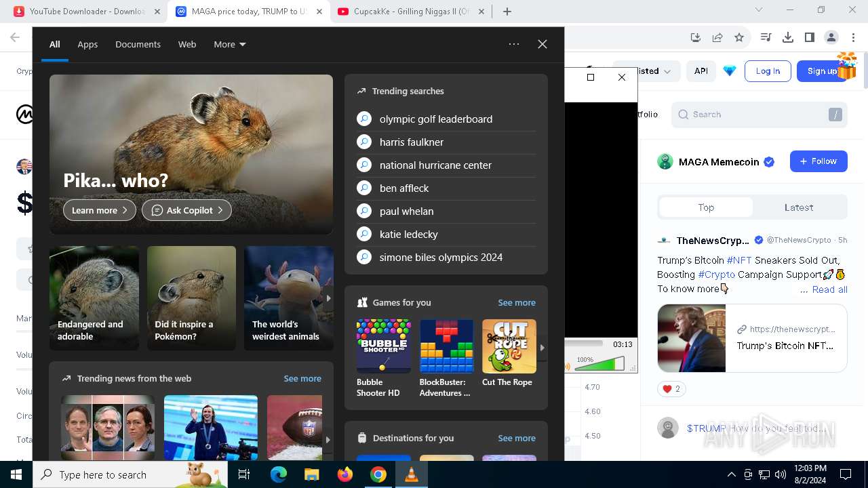Open a new Chrome tab

[x=507, y=12]
